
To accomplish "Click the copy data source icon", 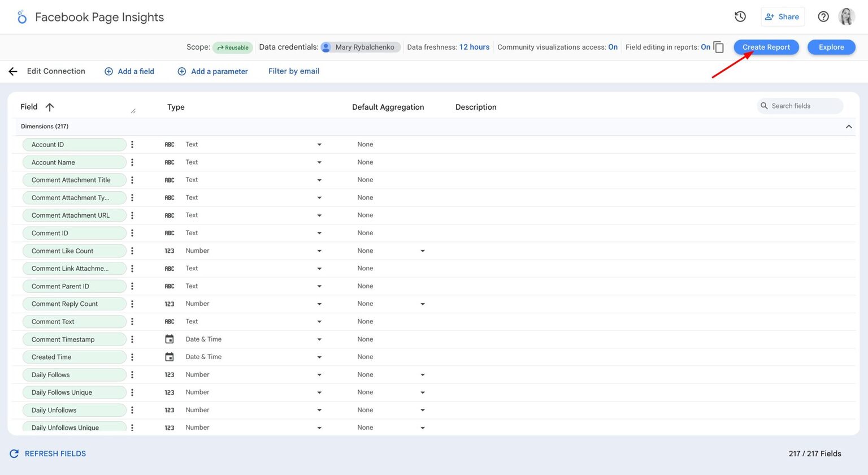I will point(719,47).
